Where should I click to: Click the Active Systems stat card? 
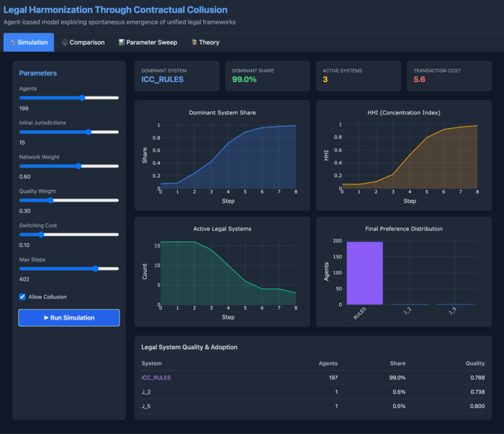coord(359,76)
